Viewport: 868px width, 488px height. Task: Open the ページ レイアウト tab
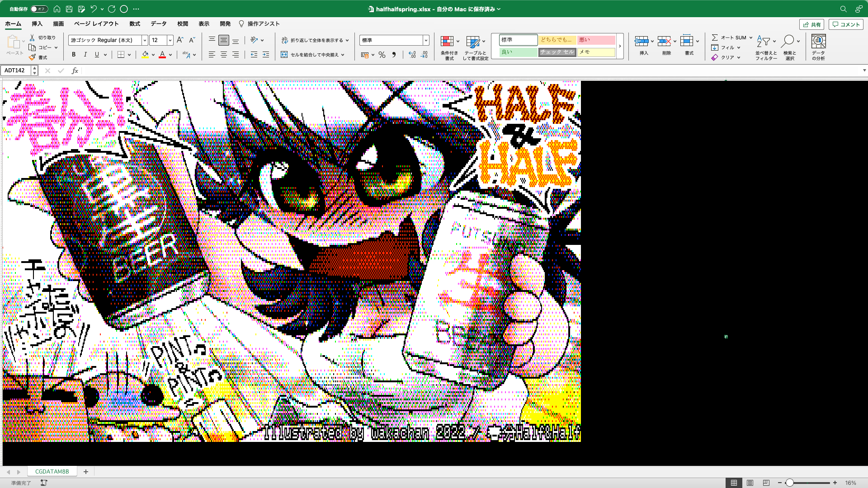96,23
